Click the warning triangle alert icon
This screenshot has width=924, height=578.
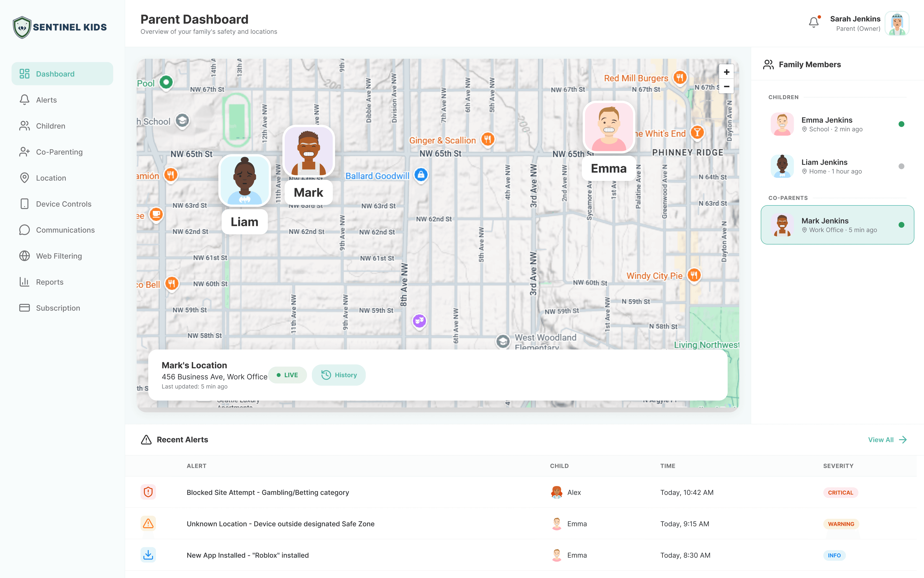tap(148, 523)
